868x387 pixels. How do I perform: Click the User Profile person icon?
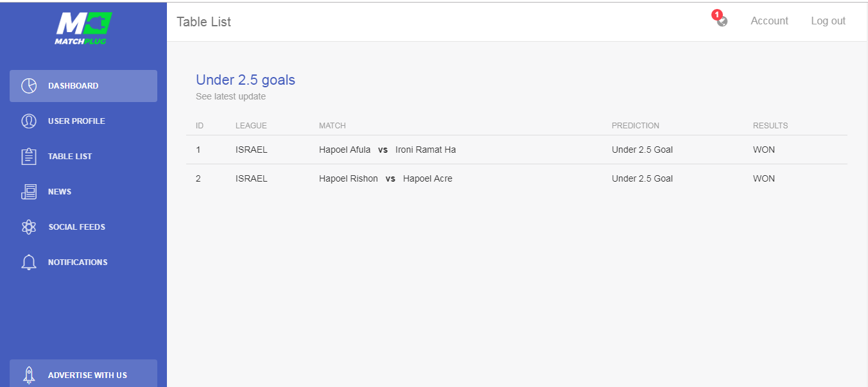pyautogui.click(x=29, y=121)
